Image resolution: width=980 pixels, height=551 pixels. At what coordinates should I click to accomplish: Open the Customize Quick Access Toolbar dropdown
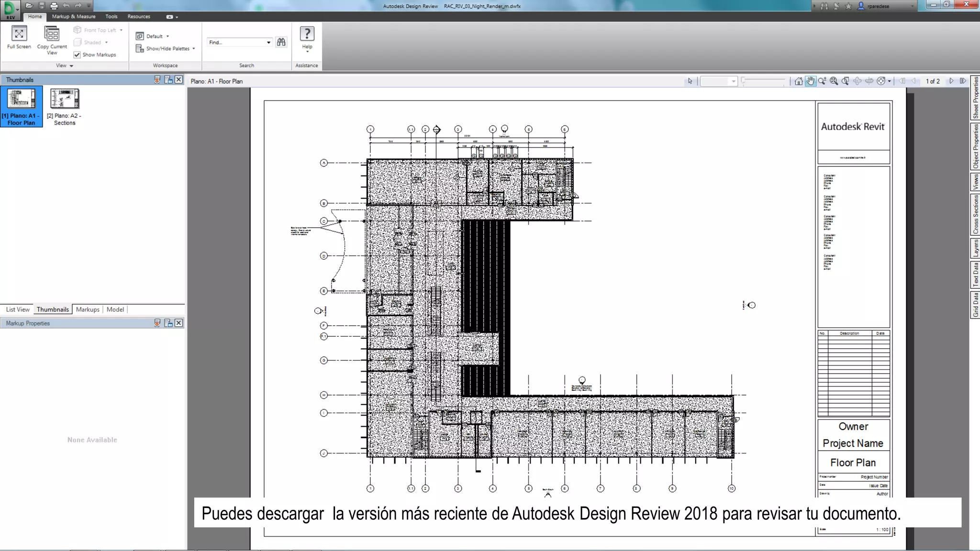pyautogui.click(x=89, y=6)
